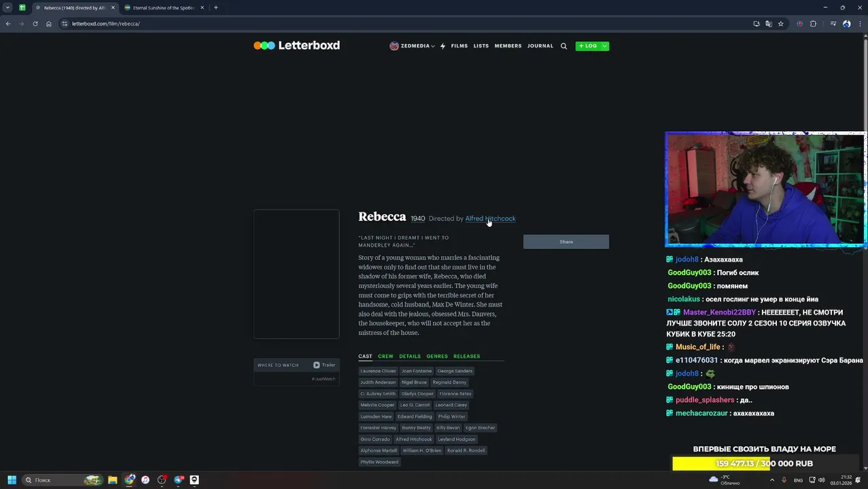Viewport: 868px width, 489px height.
Task: Switch to the RELEASES tab
Action: [467, 356]
